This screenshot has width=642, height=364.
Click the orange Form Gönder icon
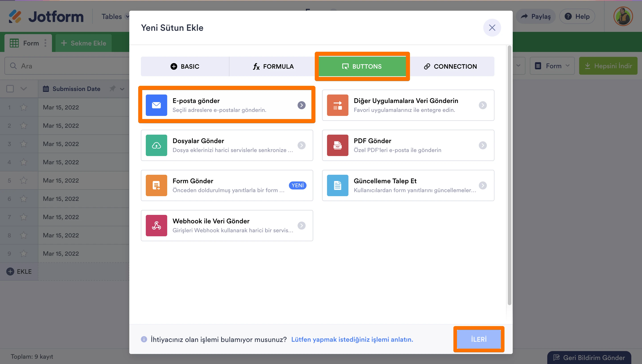(x=156, y=185)
